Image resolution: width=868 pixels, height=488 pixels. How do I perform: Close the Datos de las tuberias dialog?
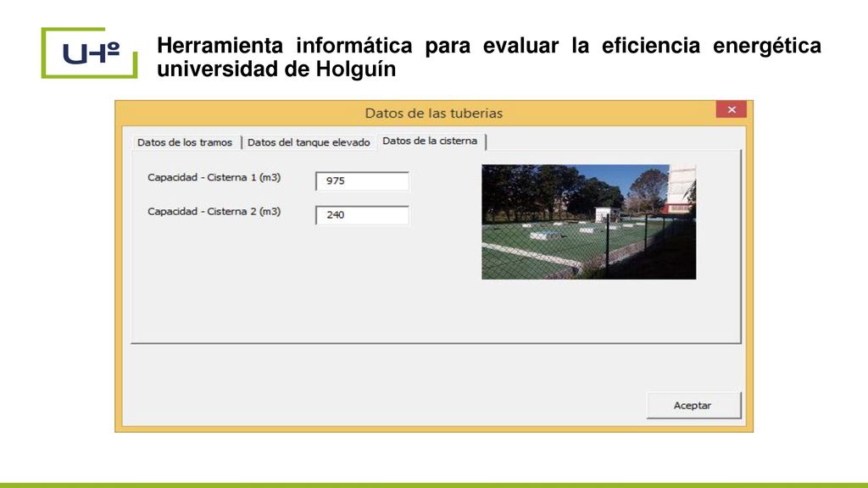click(x=732, y=109)
